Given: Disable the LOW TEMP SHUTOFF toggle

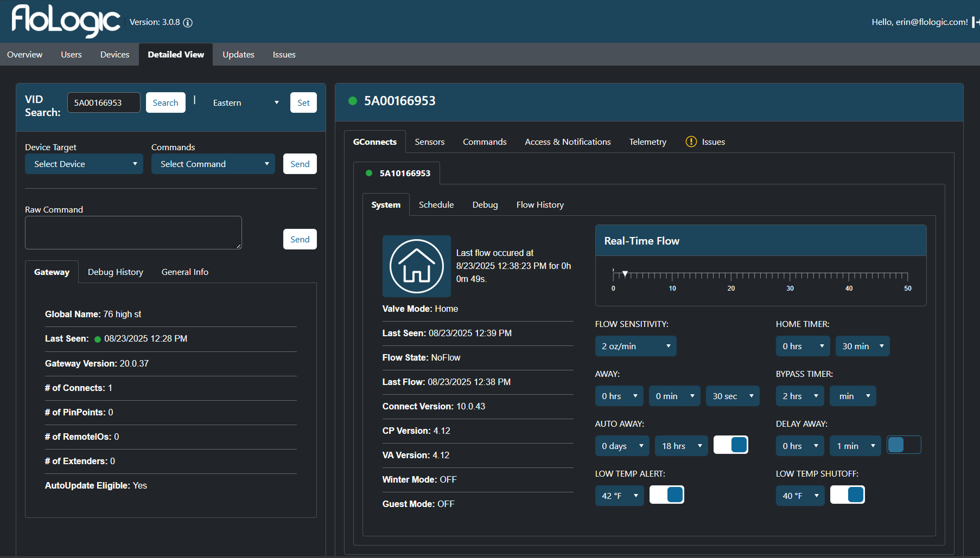Looking at the screenshot, I should 848,495.
